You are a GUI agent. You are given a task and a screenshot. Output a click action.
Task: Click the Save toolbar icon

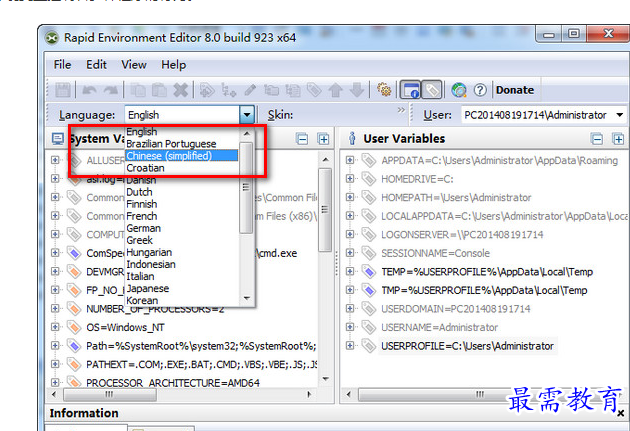[63, 90]
